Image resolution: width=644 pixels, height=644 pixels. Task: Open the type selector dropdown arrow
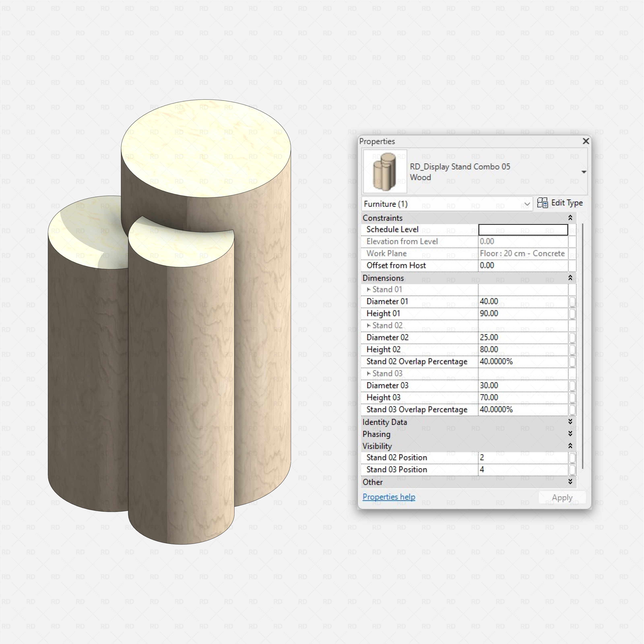[x=584, y=172]
